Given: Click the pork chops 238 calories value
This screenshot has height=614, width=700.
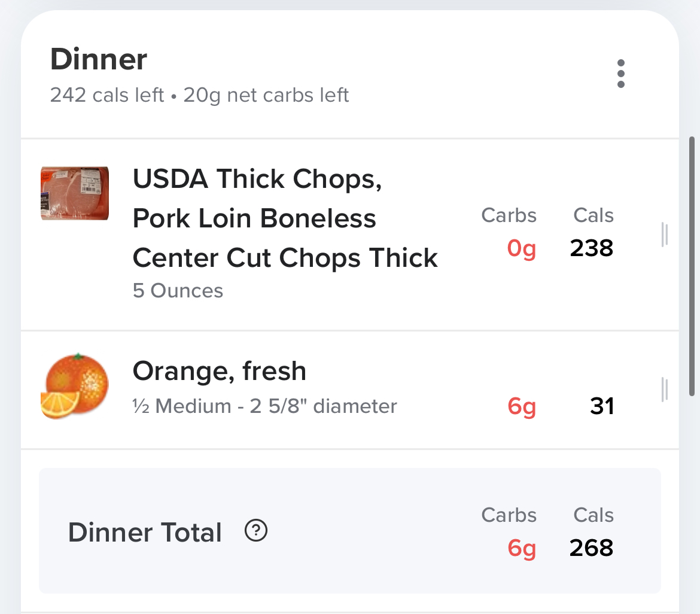Looking at the screenshot, I should coord(591,248).
